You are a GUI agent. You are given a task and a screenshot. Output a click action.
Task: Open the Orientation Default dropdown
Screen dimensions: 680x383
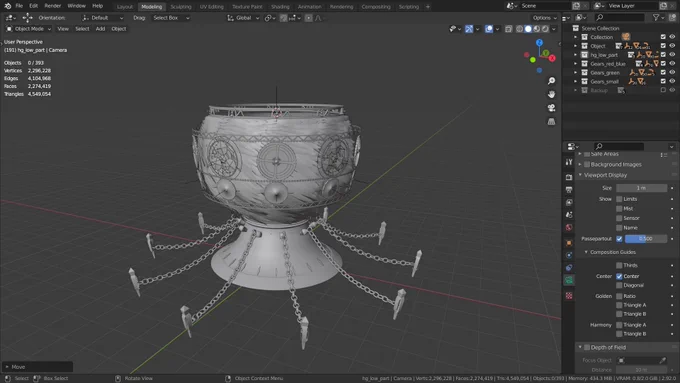103,18
